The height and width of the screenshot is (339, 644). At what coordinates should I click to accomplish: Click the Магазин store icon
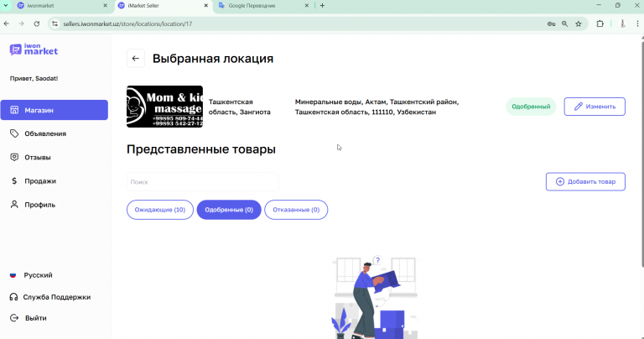(x=14, y=110)
